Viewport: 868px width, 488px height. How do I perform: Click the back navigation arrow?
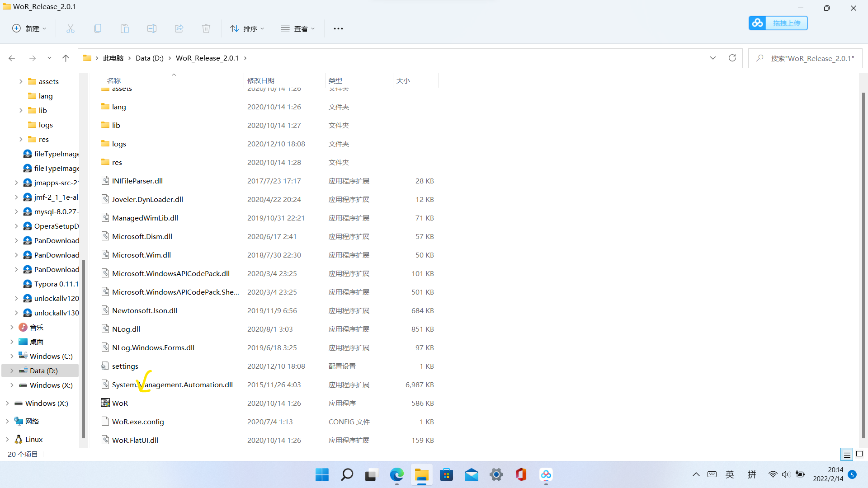(x=12, y=58)
